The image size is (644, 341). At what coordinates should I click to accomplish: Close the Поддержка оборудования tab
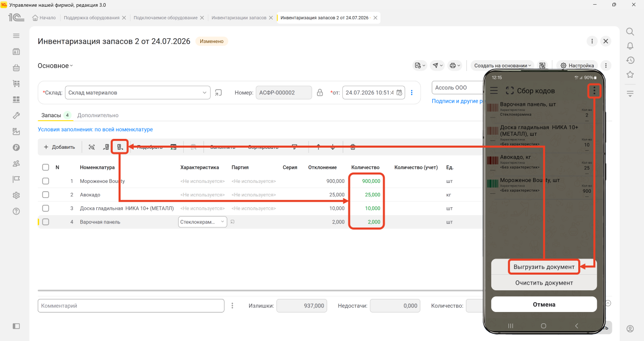pos(124,18)
